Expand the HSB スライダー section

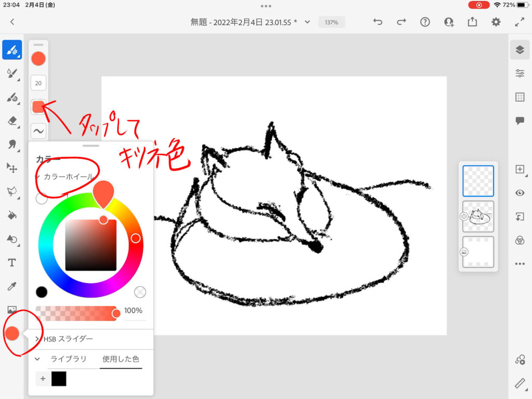(37, 339)
